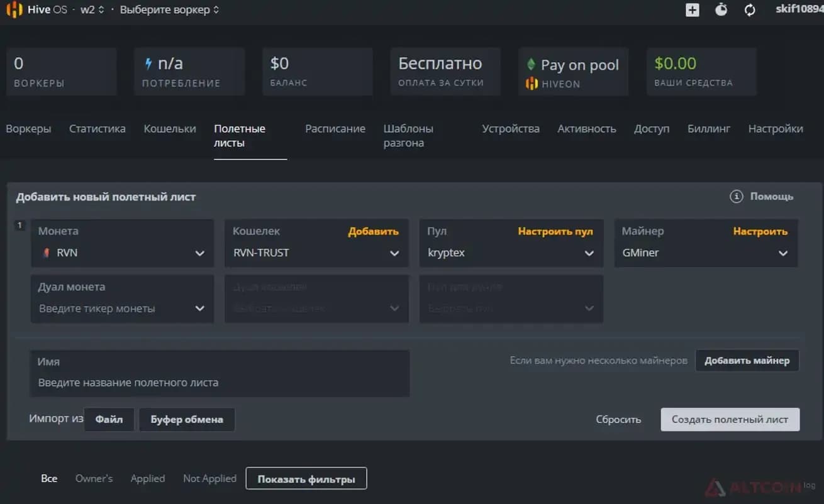
Task: Click the Помощь help link
Action: click(772, 197)
